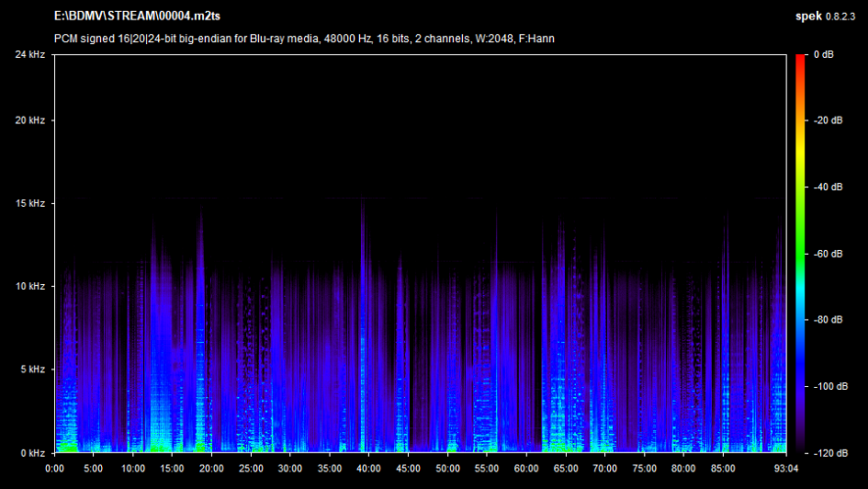This screenshot has width=868, height=489.
Task: Click the red top of the color scale
Action: click(x=801, y=60)
